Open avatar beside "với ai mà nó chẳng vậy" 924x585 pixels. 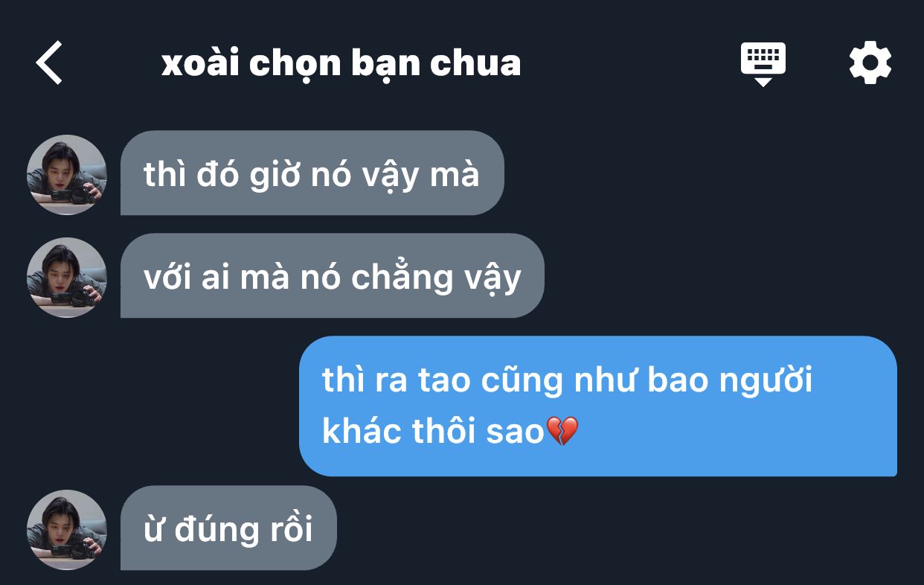[x=67, y=278]
